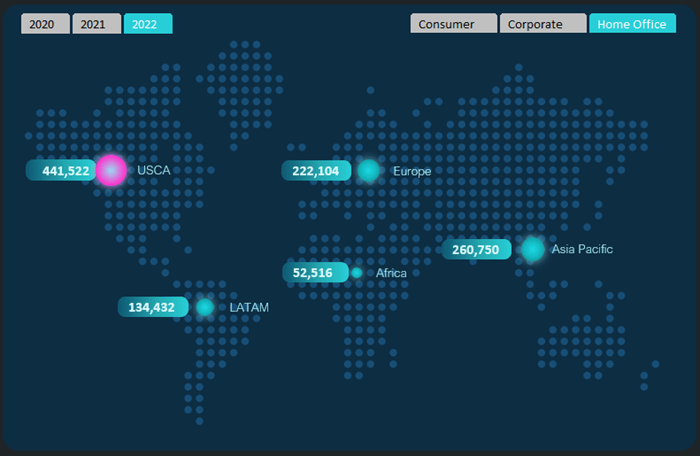
Task: Click the small Africa bubble marker
Action: click(x=357, y=272)
